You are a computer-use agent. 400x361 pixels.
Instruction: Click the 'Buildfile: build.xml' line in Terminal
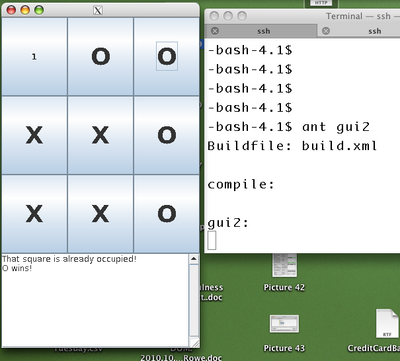click(x=292, y=146)
